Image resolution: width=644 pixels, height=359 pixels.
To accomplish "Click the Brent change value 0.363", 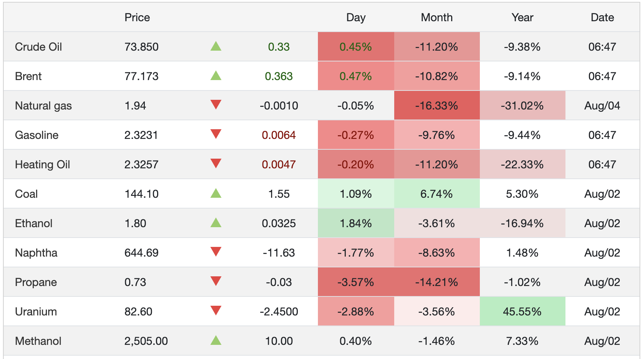I will click(x=279, y=76).
